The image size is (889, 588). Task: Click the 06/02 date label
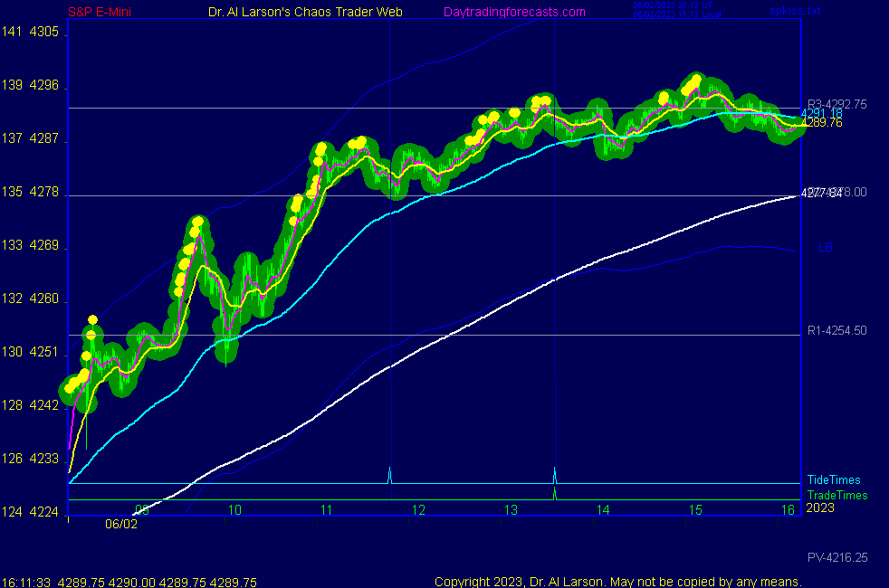121,524
